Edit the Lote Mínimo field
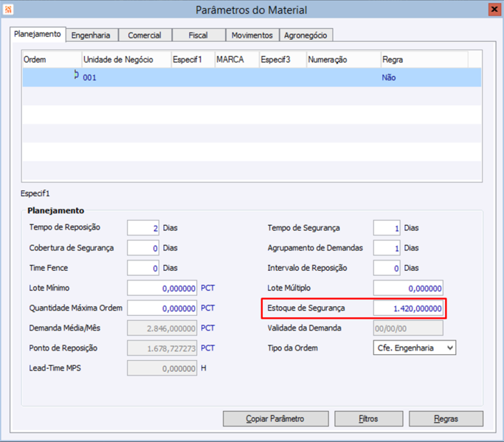This screenshot has width=504, height=442. [x=162, y=288]
